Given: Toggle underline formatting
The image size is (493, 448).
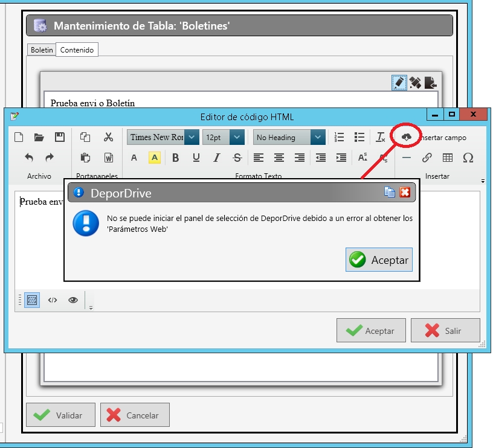Looking at the screenshot, I should (196, 158).
